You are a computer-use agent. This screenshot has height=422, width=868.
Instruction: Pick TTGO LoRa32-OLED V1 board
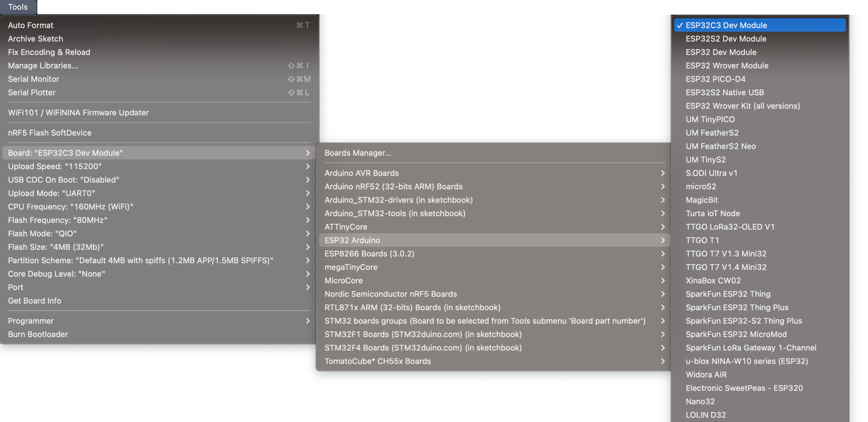pyautogui.click(x=730, y=227)
